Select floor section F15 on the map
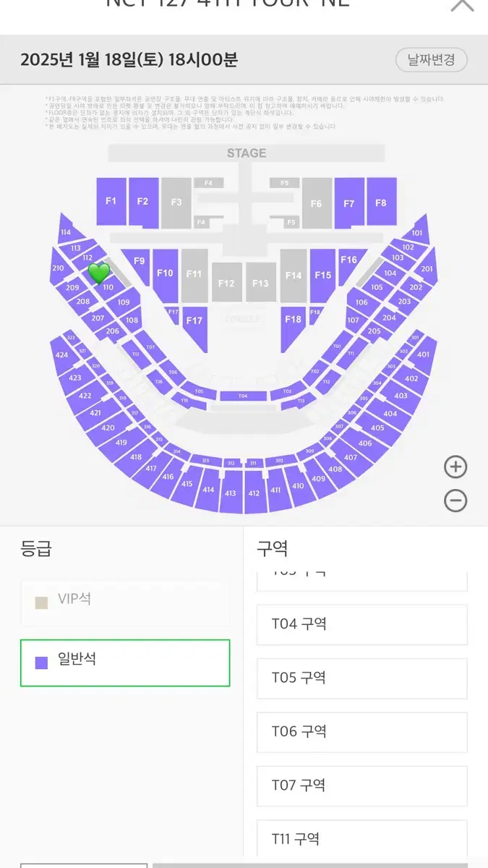The image size is (488, 868). click(322, 276)
